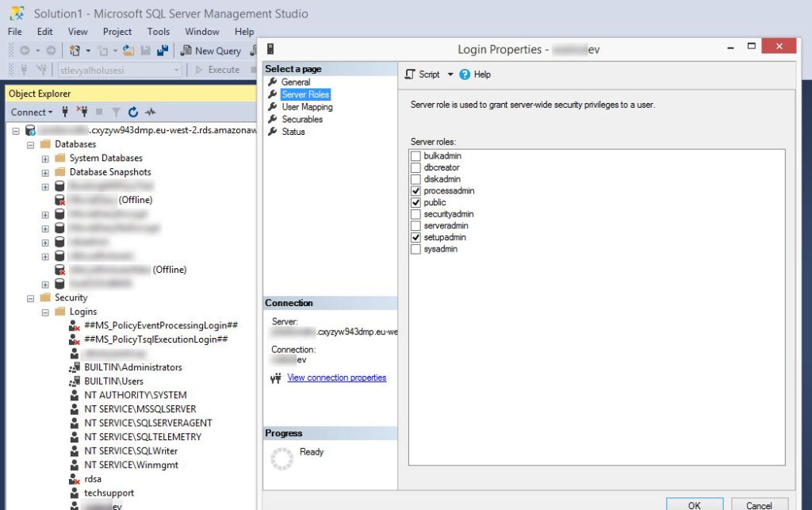This screenshot has width=812, height=510.
Task: Enable the securityadmin server role
Action: pyautogui.click(x=416, y=214)
